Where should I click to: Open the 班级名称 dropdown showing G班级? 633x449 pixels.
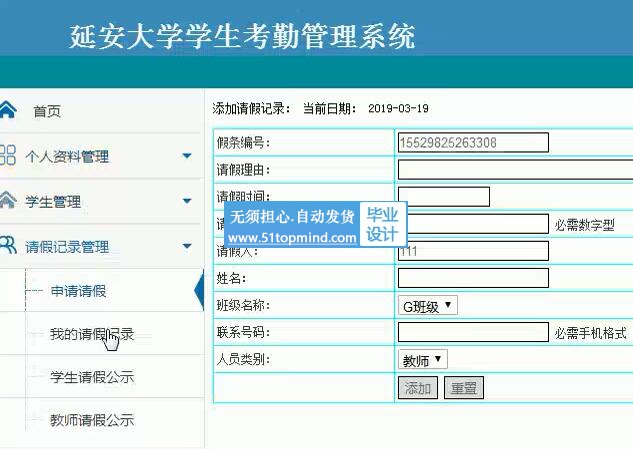point(428,306)
